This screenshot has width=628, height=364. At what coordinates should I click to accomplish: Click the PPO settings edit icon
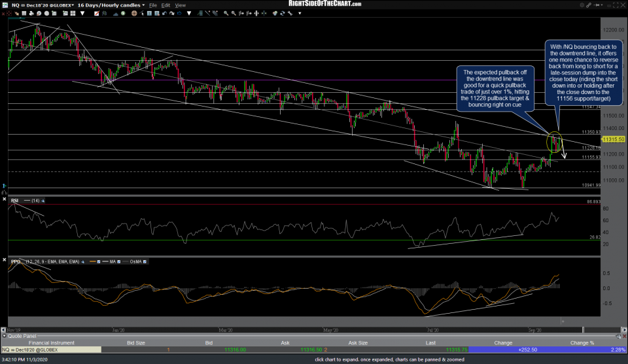click(x=83, y=261)
